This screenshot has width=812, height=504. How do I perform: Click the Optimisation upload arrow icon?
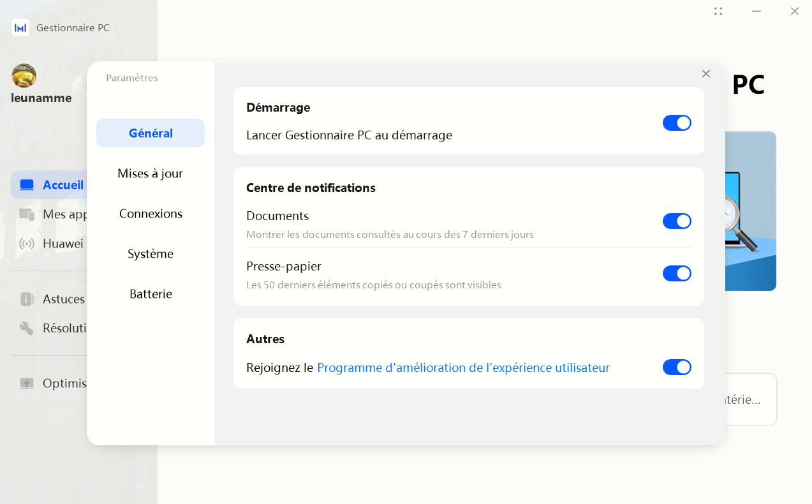(27, 383)
